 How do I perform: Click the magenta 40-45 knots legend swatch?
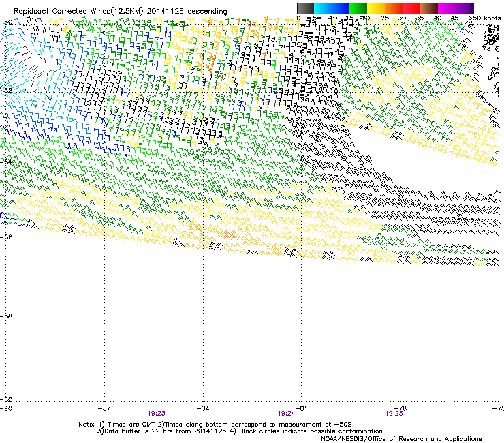click(x=447, y=8)
